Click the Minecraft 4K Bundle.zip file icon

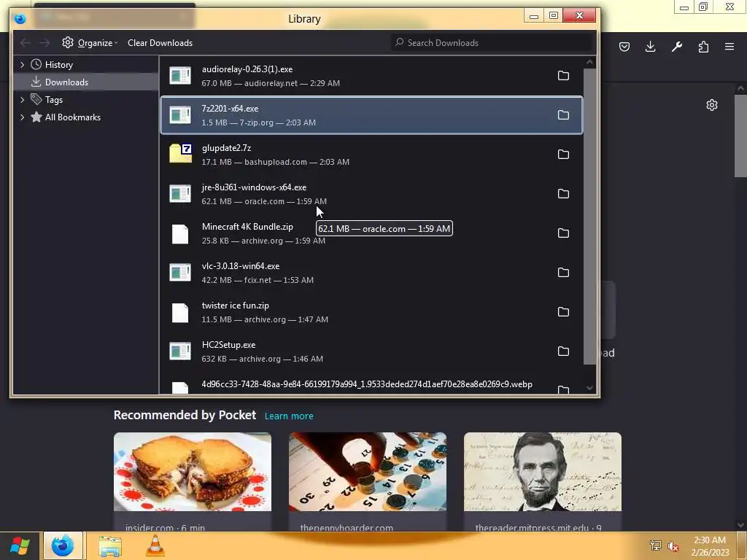click(180, 234)
